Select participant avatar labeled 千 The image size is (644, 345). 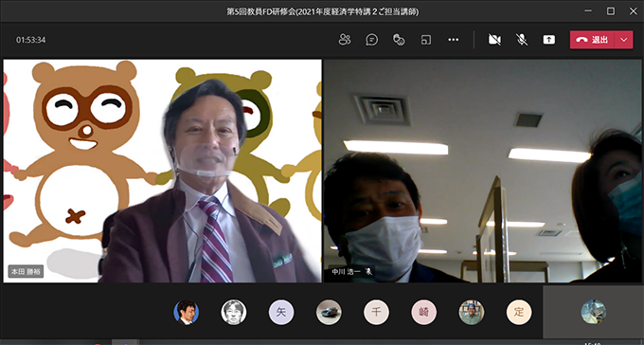pyautogui.click(x=376, y=312)
